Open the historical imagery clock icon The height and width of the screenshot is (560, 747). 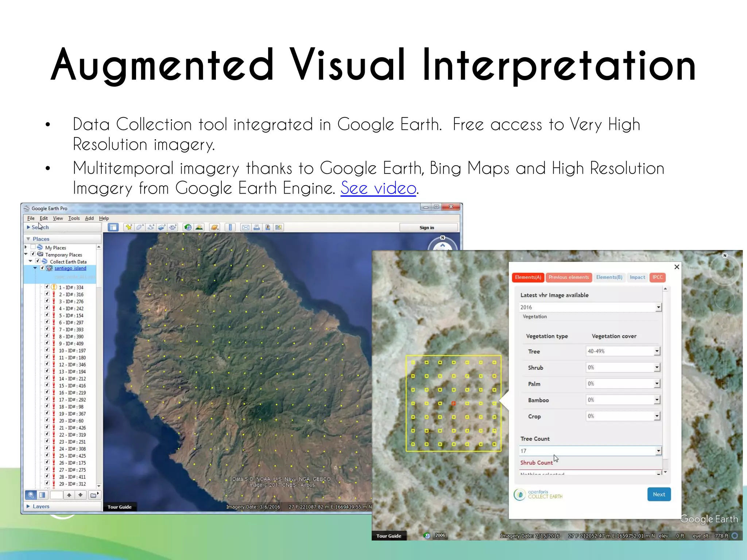[x=188, y=227]
